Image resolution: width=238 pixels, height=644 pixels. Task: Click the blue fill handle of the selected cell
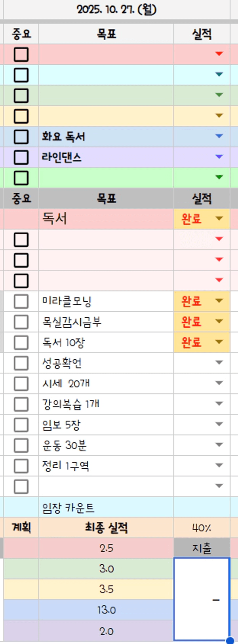(230, 640)
